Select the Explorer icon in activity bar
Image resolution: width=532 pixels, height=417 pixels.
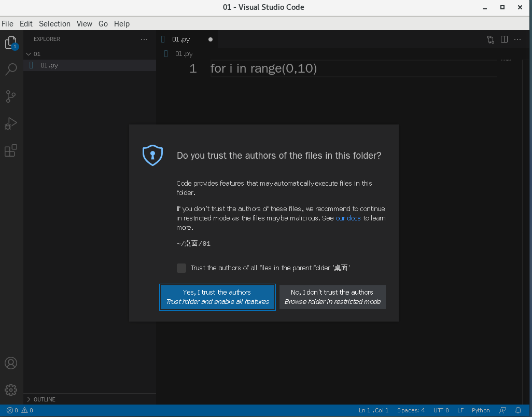11,43
